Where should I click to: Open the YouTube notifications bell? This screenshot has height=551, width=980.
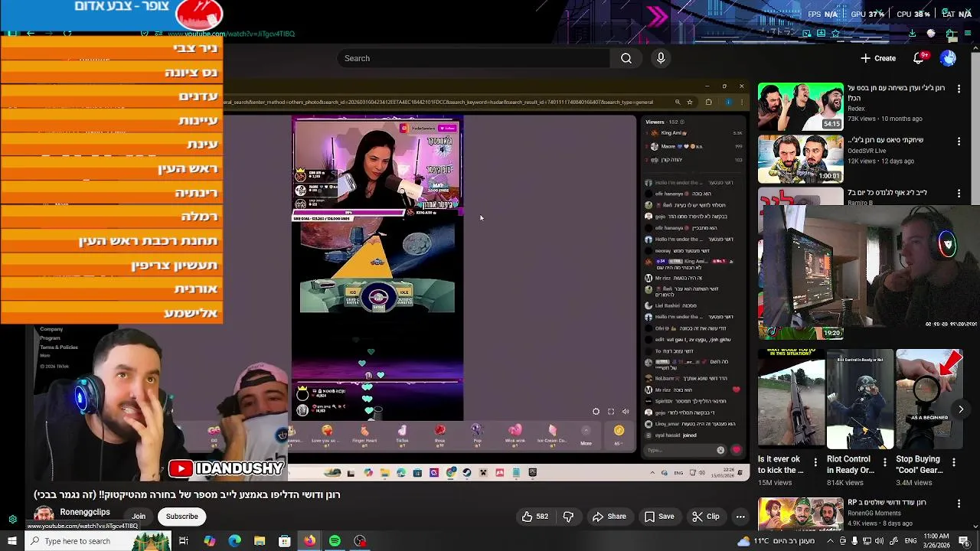[919, 58]
